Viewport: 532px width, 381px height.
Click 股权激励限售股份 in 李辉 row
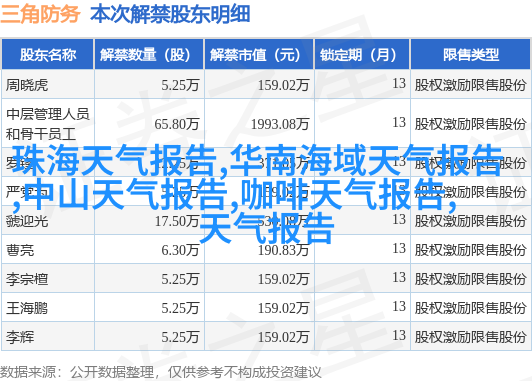point(470,337)
